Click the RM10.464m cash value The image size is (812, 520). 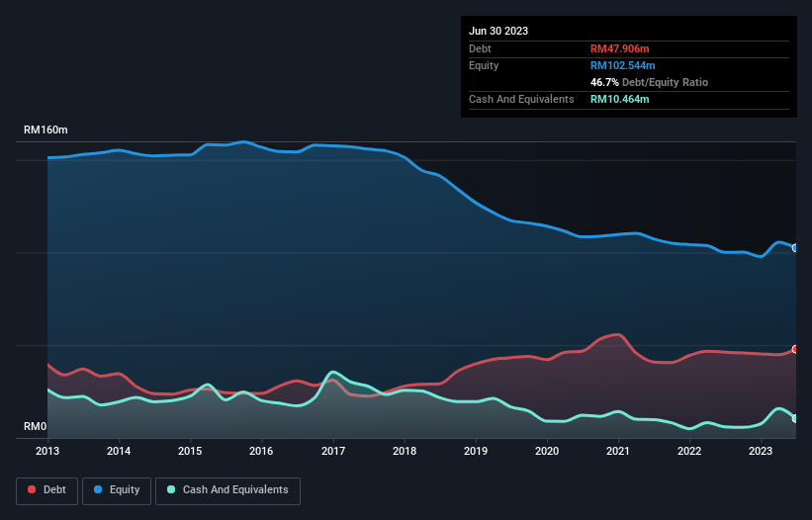tap(619, 99)
